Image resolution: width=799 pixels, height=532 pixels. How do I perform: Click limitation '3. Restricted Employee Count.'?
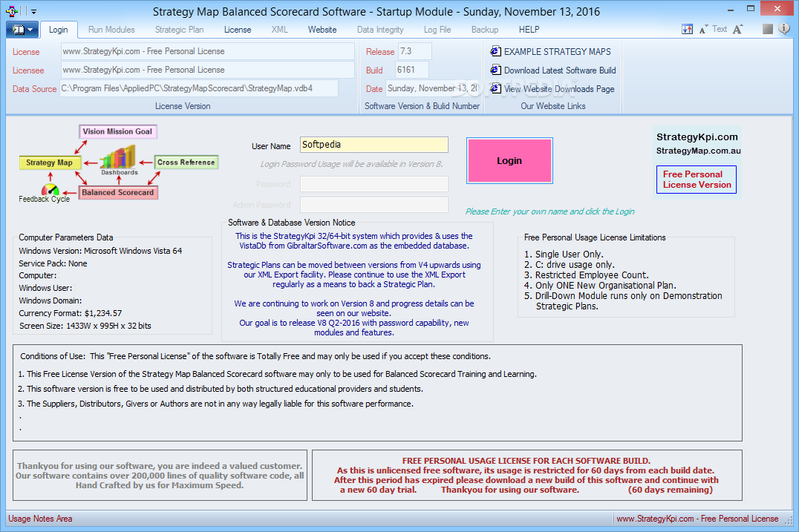pos(587,275)
